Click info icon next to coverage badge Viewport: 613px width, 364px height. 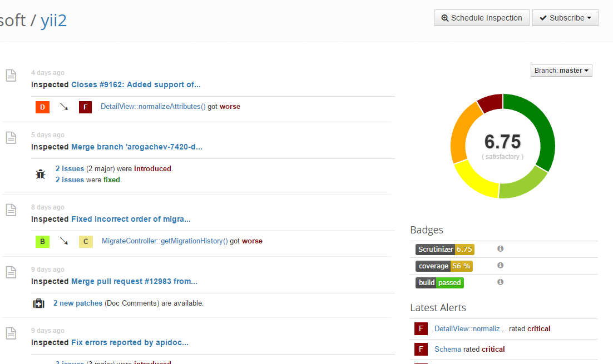(500, 266)
